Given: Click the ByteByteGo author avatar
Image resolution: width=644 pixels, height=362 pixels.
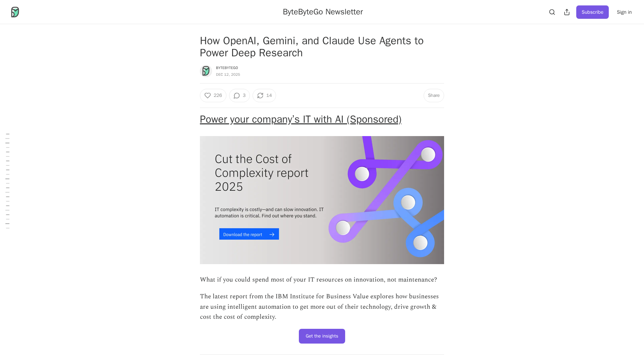Looking at the screenshot, I should (206, 71).
